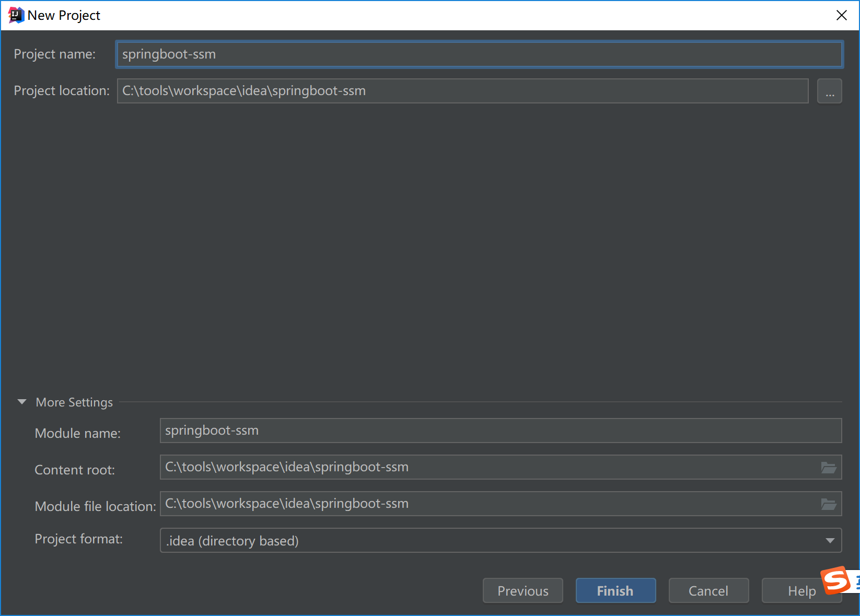
Task: Click the 'Project location:' label
Action: point(62,90)
